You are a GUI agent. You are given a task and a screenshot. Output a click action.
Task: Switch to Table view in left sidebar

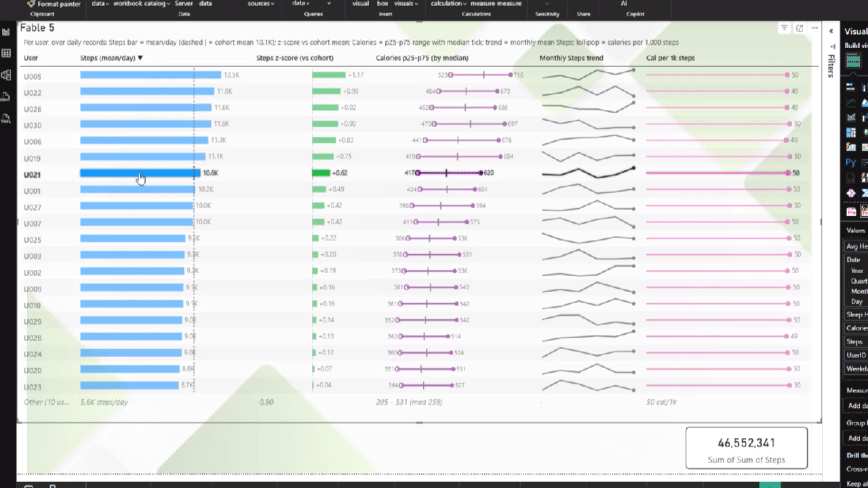pyautogui.click(x=6, y=53)
